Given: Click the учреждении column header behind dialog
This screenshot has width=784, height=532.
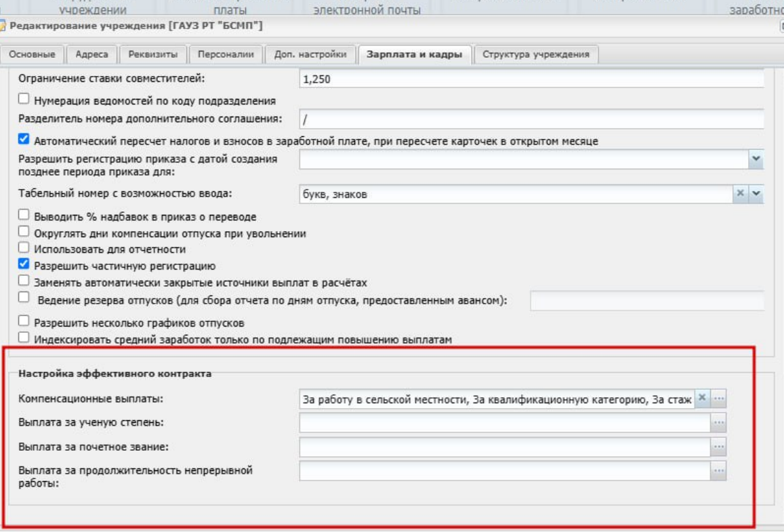Looking at the screenshot, I should [x=93, y=10].
